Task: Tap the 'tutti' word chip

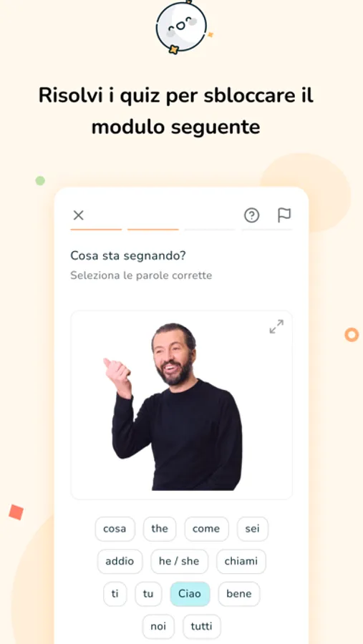Action: click(x=201, y=626)
